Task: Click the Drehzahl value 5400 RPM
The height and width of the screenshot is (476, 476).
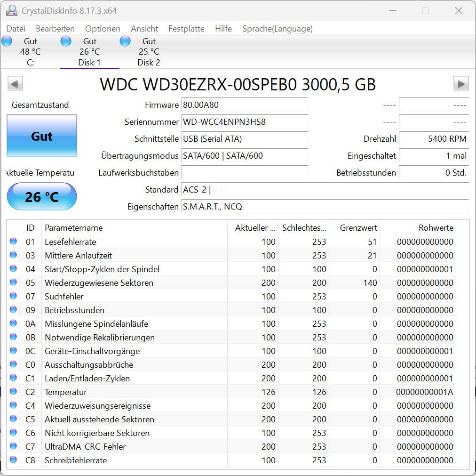Action: click(x=434, y=139)
